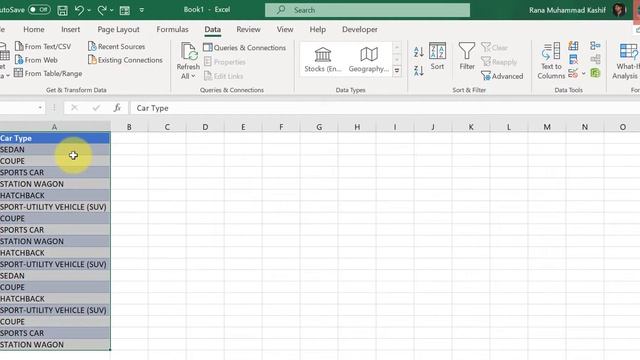640x360 pixels.
Task: Open the Sort dialog
Action: click(x=437, y=56)
